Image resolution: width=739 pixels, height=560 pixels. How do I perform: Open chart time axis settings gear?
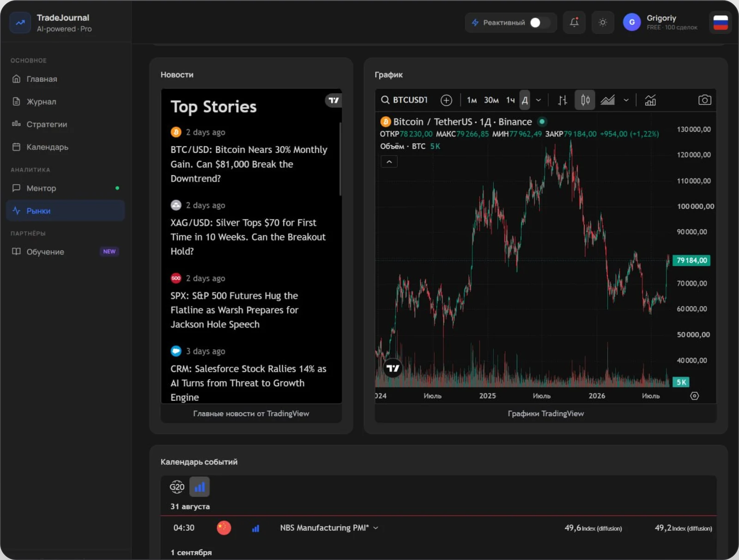click(x=694, y=396)
